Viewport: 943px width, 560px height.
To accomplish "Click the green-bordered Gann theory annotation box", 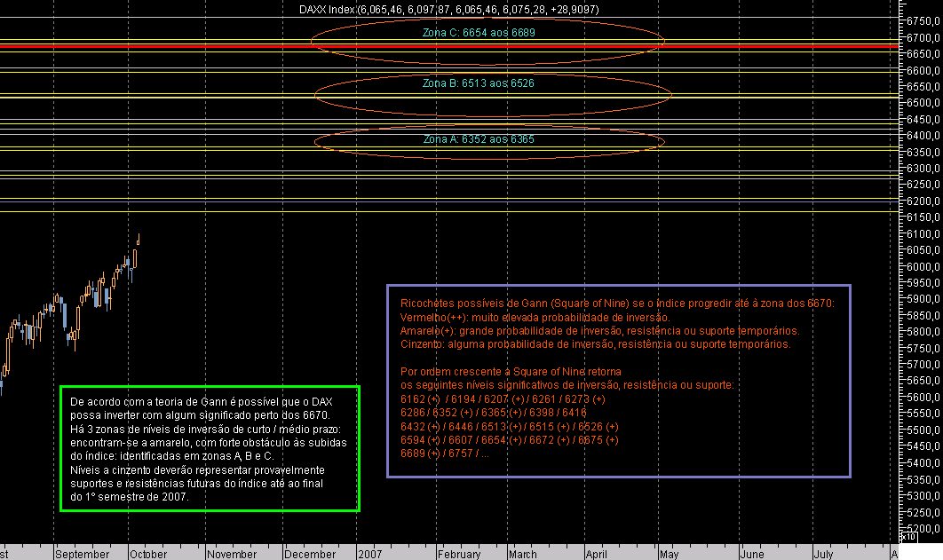I will pos(210,449).
